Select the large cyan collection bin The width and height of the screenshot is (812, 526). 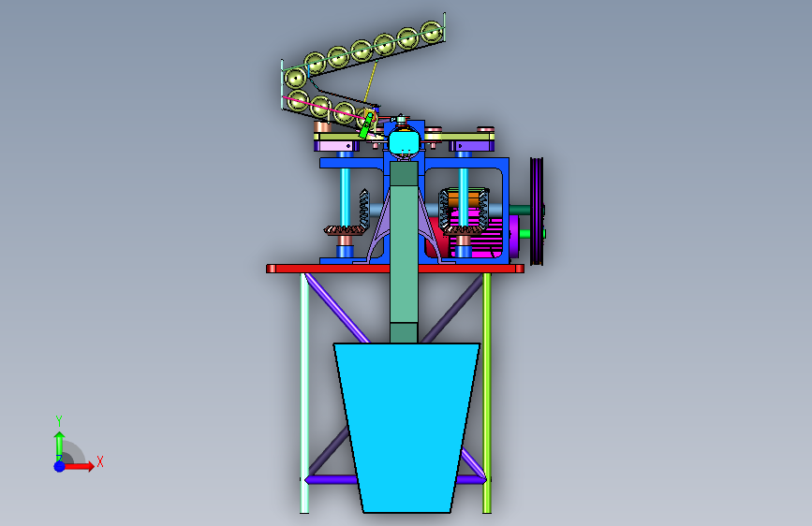click(407, 427)
